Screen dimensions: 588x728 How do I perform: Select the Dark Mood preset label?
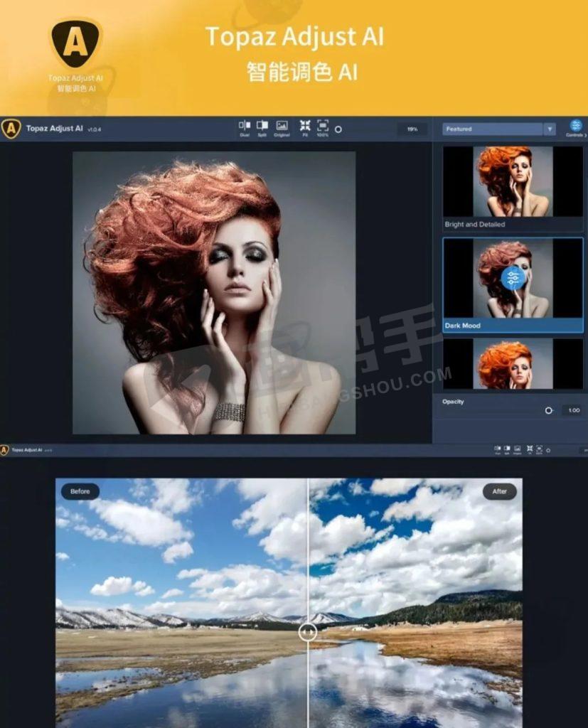pos(463,326)
